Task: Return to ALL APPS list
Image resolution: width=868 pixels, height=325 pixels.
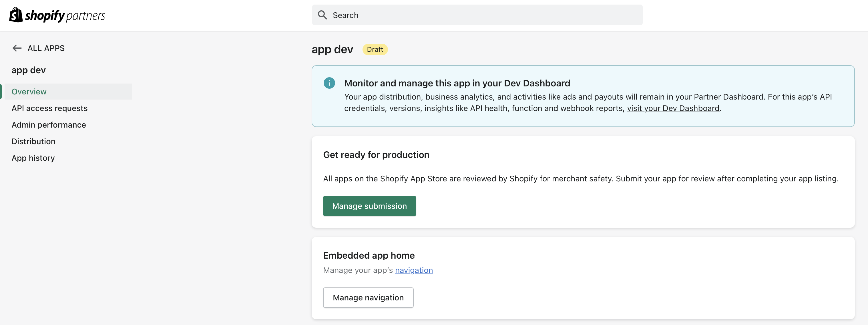Action: (x=46, y=48)
